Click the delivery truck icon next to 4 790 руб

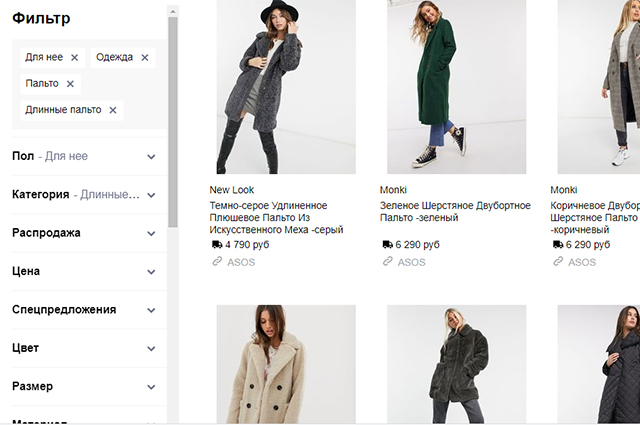216,244
